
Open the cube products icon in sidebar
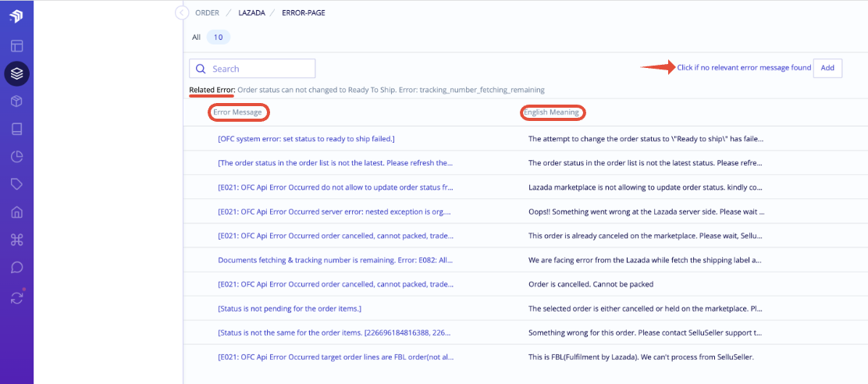click(x=16, y=101)
